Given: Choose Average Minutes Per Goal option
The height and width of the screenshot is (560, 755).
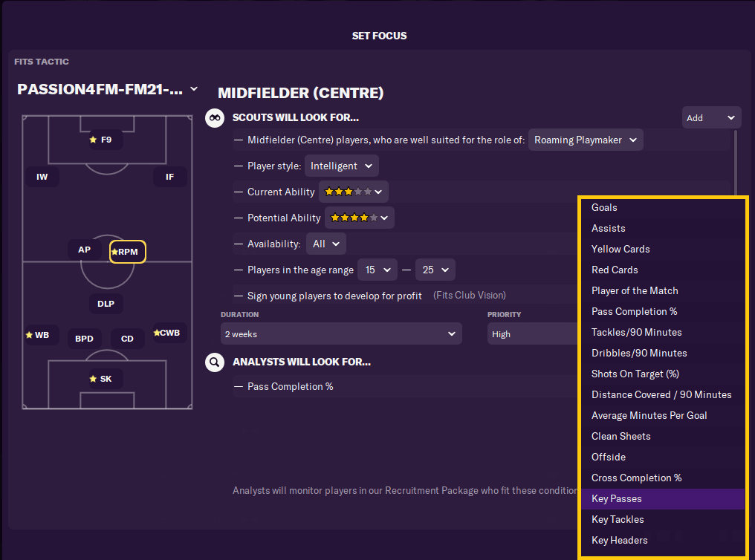Looking at the screenshot, I should (x=663, y=416).
